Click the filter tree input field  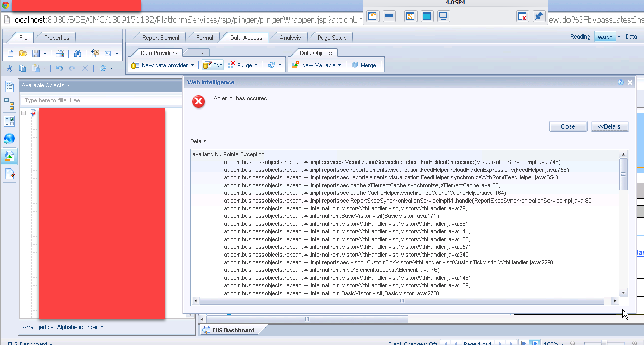101,100
